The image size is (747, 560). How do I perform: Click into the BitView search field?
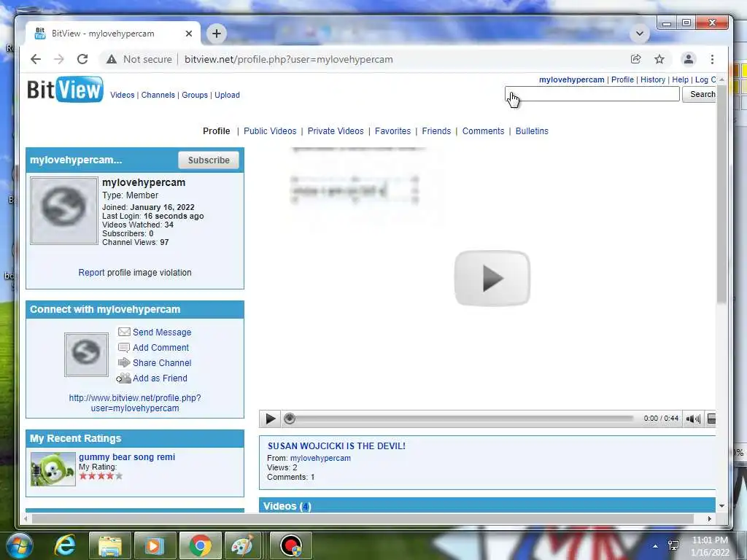point(592,94)
